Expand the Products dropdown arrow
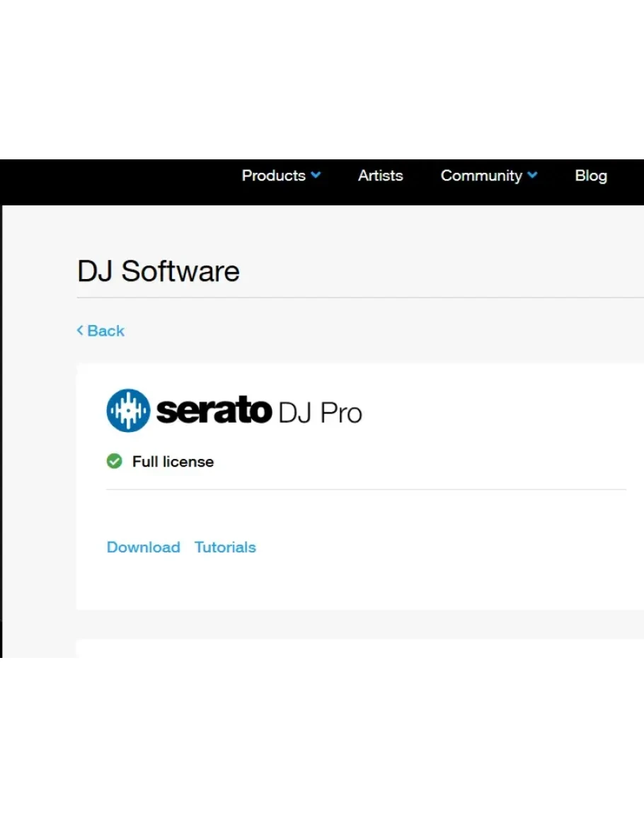This screenshot has width=644, height=818. (316, 176)
